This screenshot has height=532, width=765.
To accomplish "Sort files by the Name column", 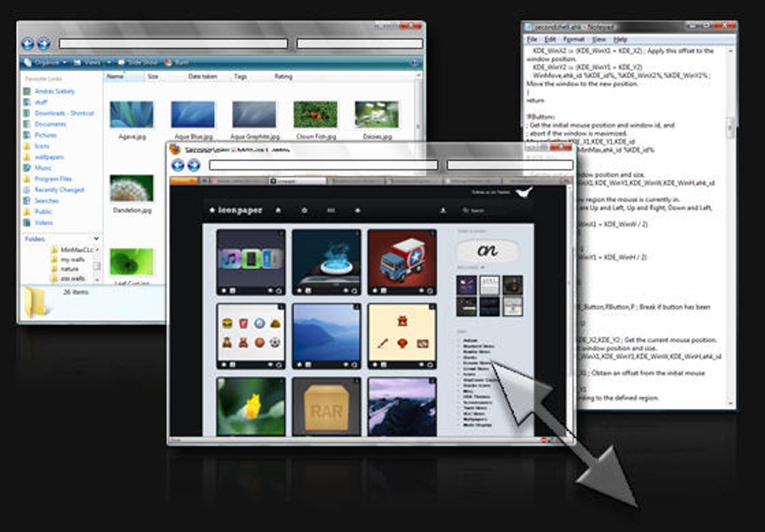I will click(x=115, y=76).
